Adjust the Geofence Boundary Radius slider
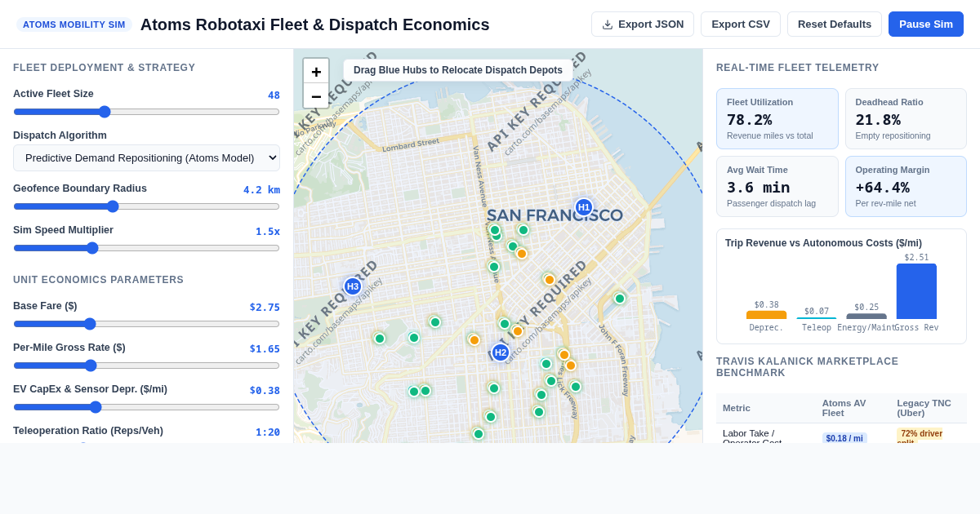Screen dimensions: 980x514 (147, 206)
